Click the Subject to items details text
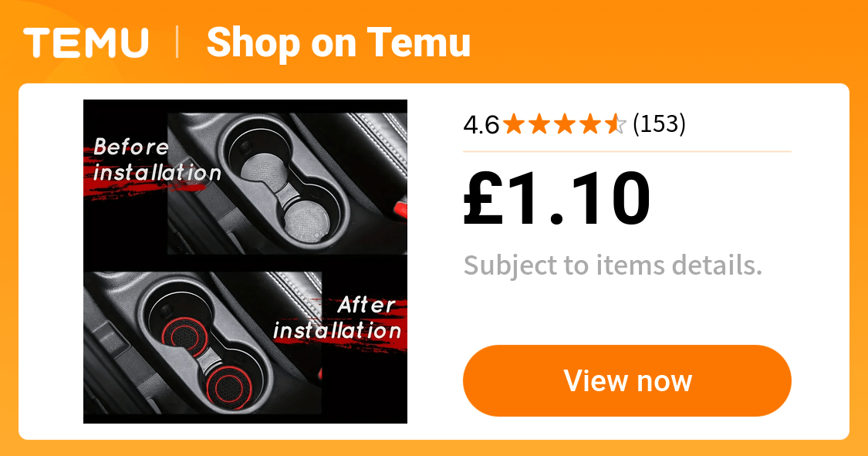Screen dimensions: 868x456 (613, 265)
